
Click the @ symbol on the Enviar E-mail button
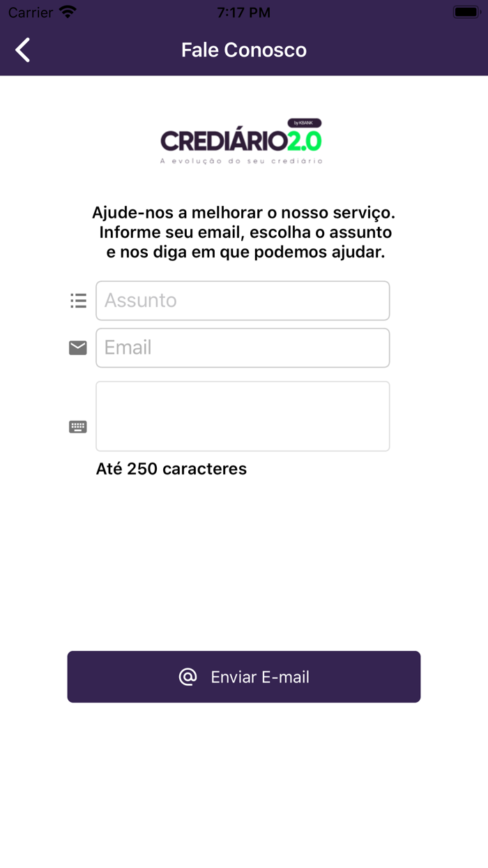187,676
